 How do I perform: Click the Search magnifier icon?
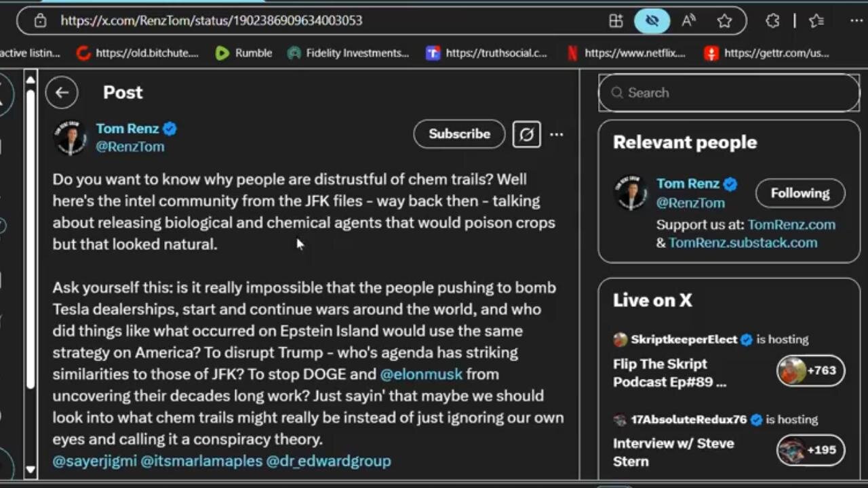coord(617,93)
